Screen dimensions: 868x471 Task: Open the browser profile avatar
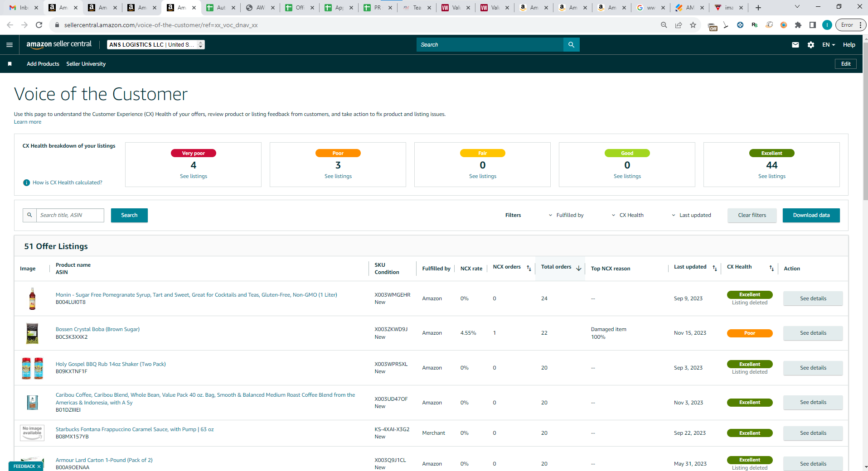coord(827,25)
